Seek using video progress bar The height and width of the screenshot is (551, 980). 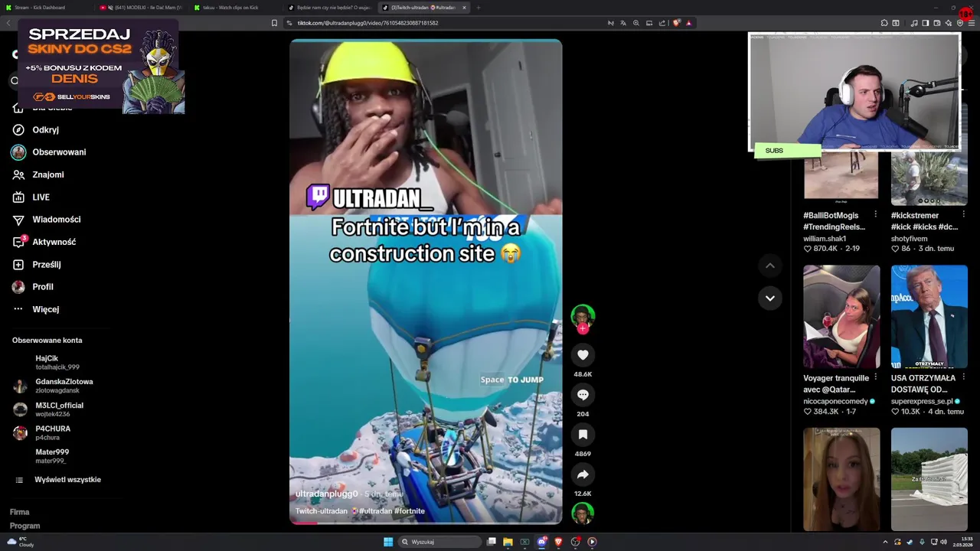coord(426,523)
